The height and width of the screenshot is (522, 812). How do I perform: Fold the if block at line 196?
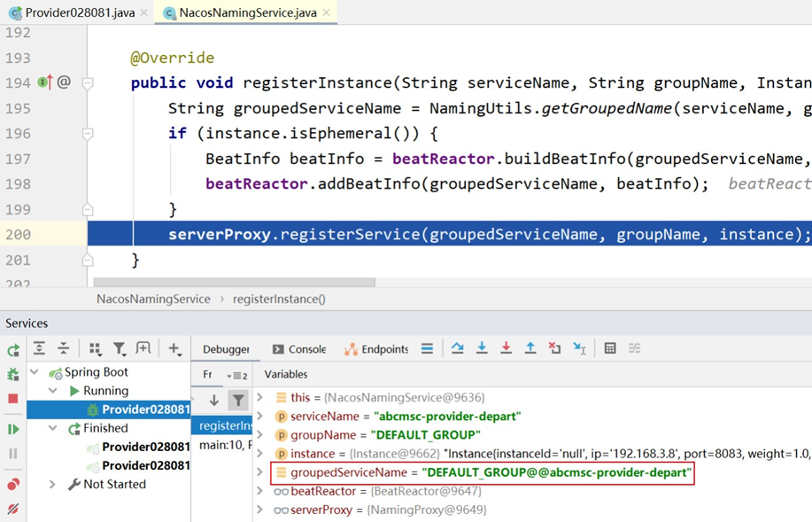pyautogui.click(x=88, y=134)
